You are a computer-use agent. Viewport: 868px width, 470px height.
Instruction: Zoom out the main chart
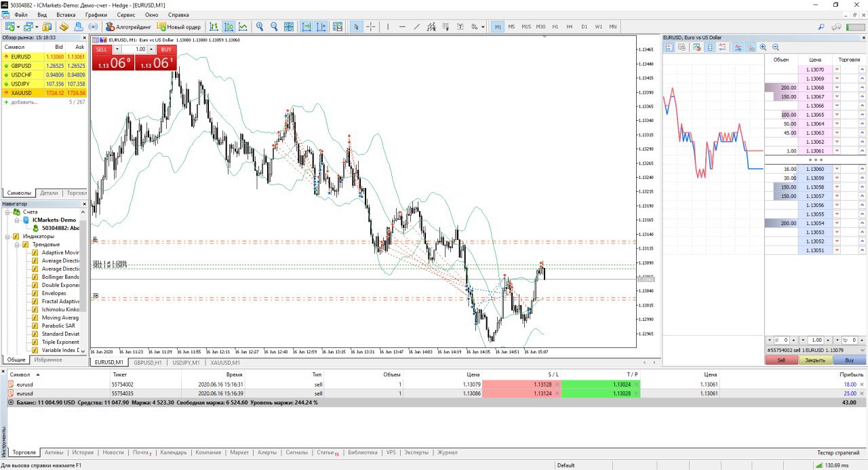[274, 27]
